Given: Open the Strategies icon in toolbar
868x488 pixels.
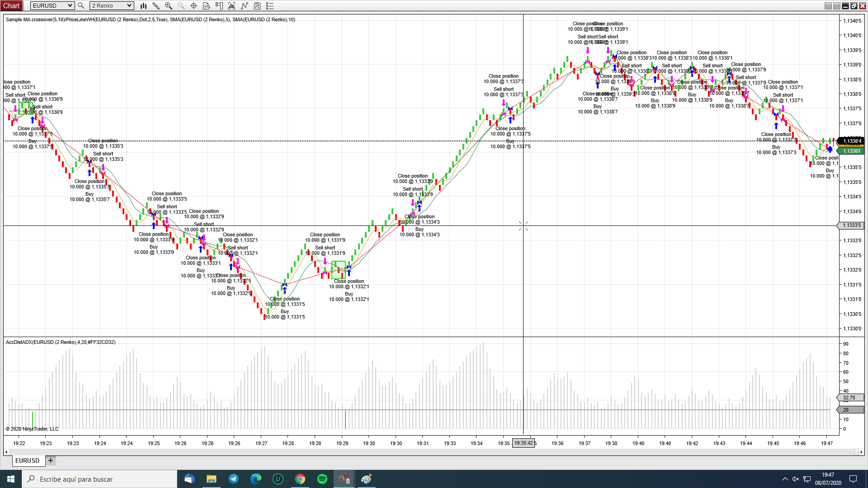Looking at the screenshot, I should [x=245, y=6].
